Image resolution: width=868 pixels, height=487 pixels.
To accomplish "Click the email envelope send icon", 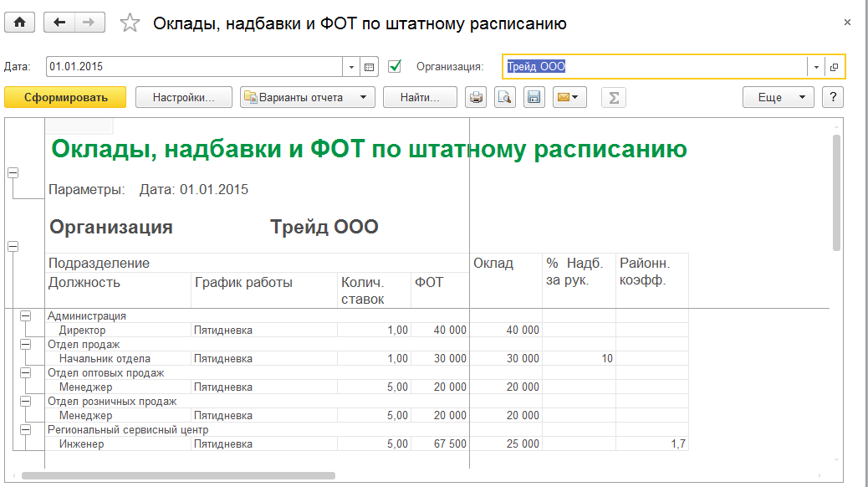I will pos(569,98).
